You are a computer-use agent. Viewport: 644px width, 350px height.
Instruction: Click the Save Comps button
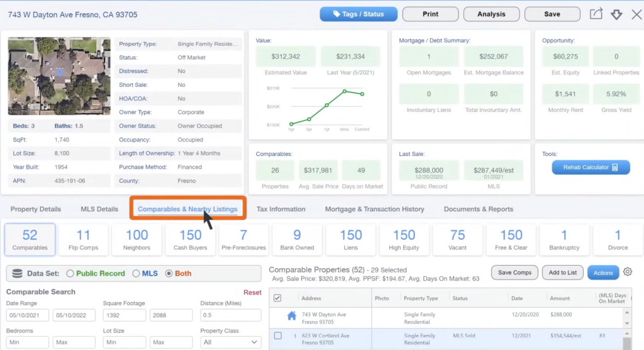coord(514,273)
